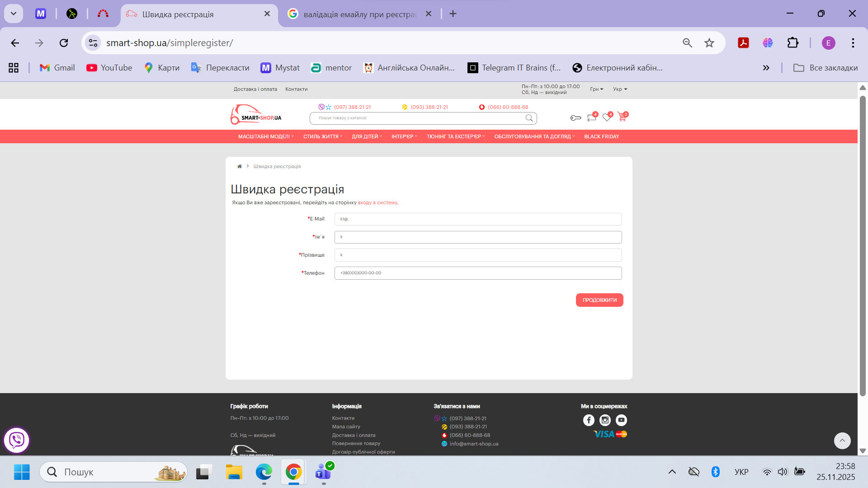The image size is (868, 488).
Task: Follow the 'входу в систему' link
Action: (x=377, y=202)
